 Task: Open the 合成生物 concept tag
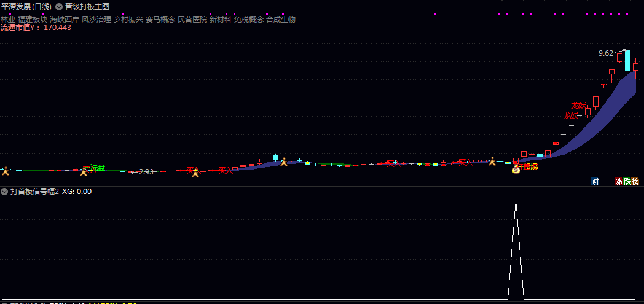[x=281, y=19]
